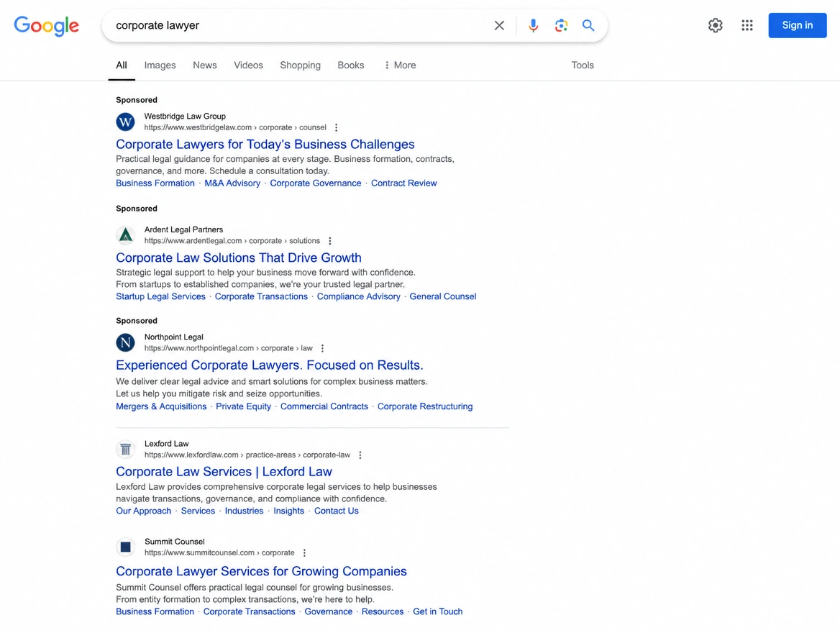Click the northpointlegal.com URL text
Screen dimensions: 840x633
click(228, 348)
